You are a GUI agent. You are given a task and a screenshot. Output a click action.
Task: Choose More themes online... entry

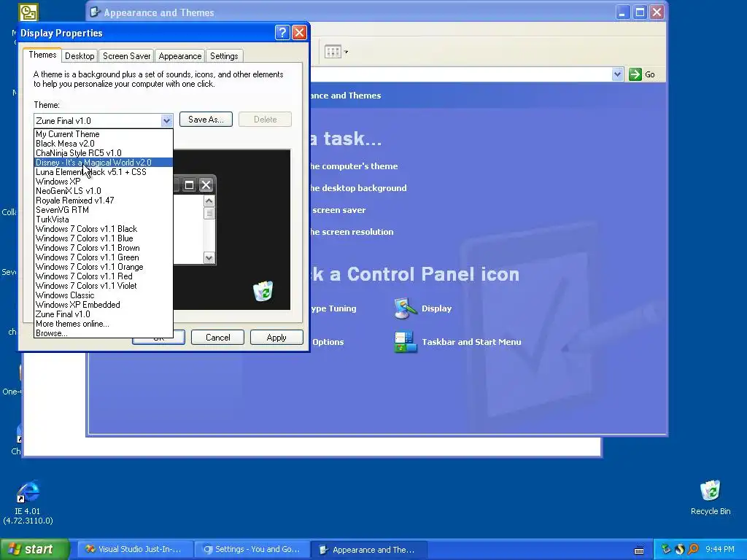click(104, 324)
